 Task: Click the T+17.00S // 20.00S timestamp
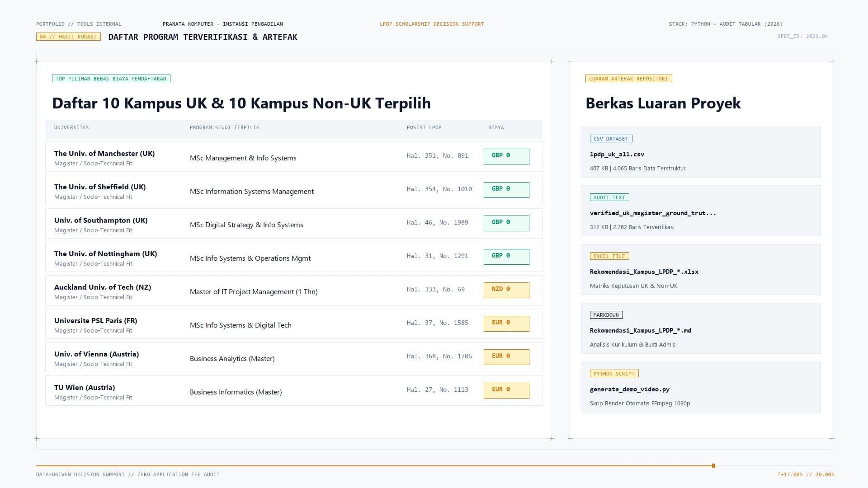(806, 474)
